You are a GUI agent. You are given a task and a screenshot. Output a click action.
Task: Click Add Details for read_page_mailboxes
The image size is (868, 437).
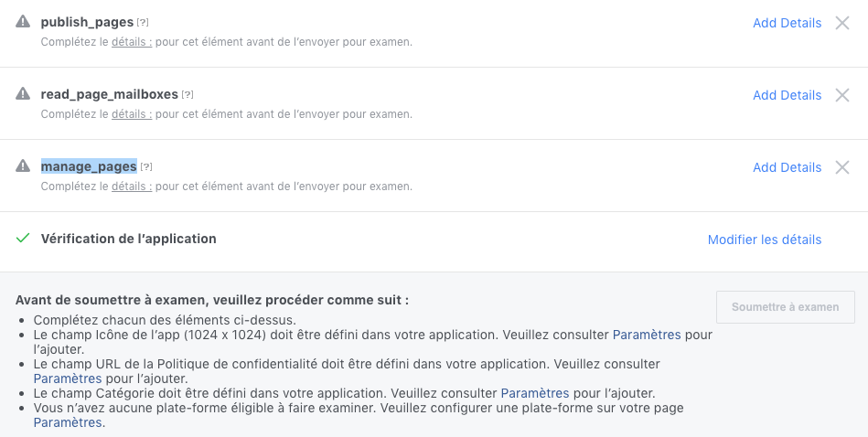pos(787,95)
